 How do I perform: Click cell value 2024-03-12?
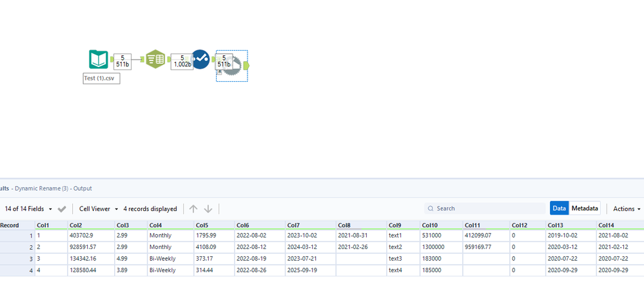[x=311, y=247]
